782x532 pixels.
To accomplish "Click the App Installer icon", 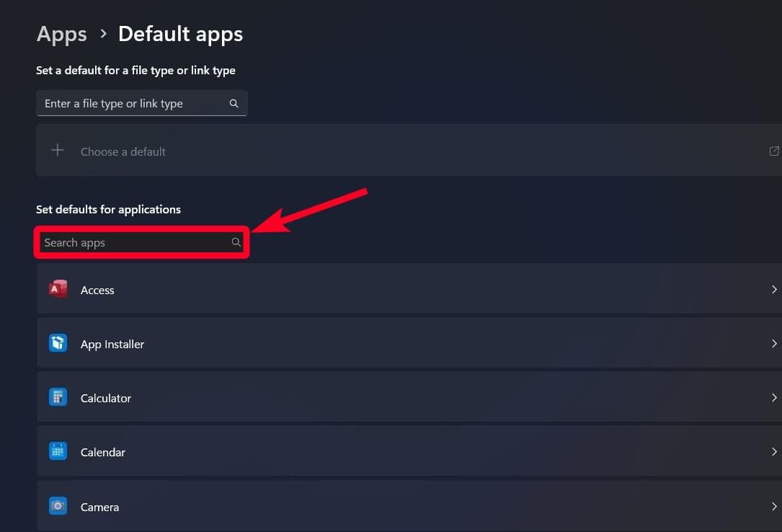I will tap(58, 343).
